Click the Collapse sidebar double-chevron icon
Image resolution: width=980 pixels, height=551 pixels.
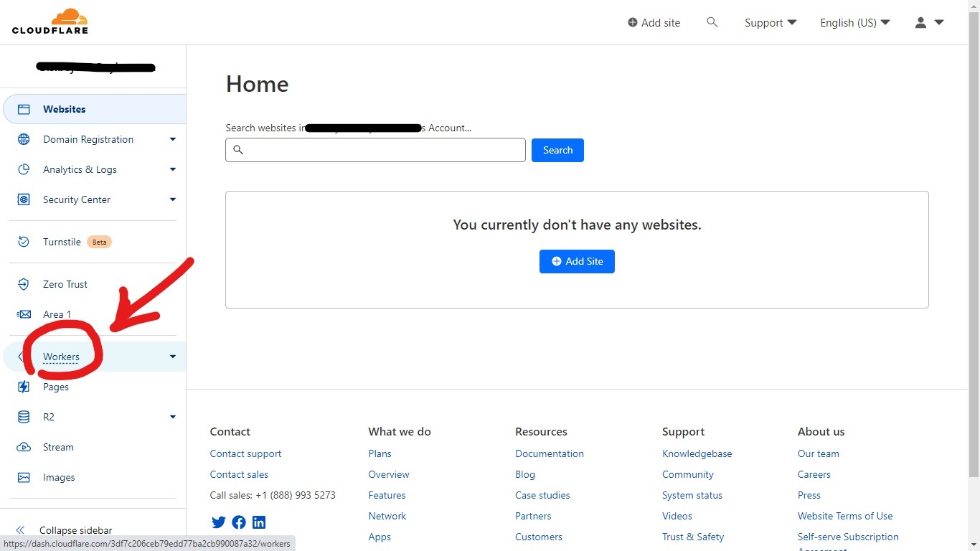click(x=20, y=530)
